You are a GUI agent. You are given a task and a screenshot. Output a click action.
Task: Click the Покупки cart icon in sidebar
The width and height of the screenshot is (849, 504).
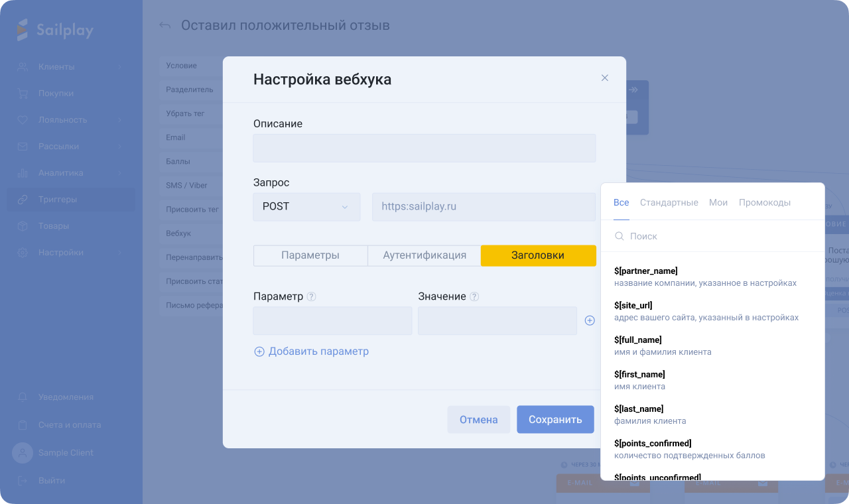point(23,94)
